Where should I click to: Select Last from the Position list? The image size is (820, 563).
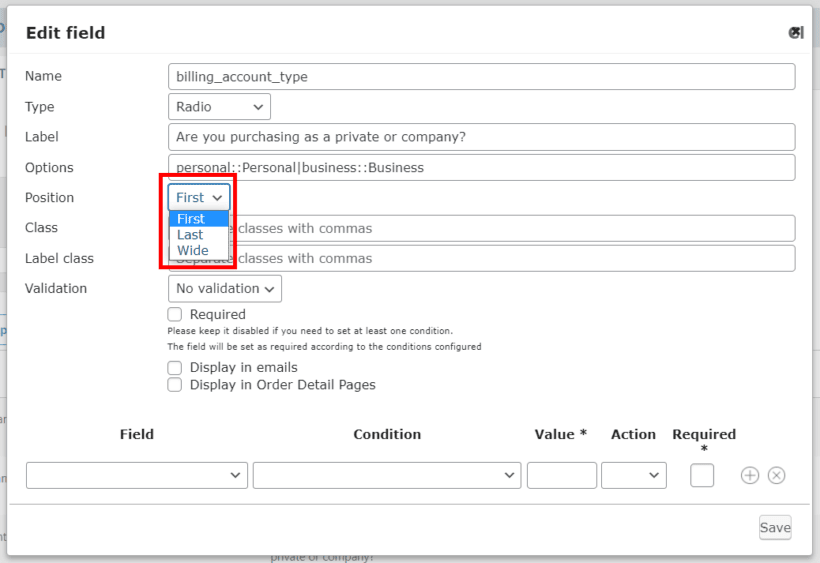(191, 235)
